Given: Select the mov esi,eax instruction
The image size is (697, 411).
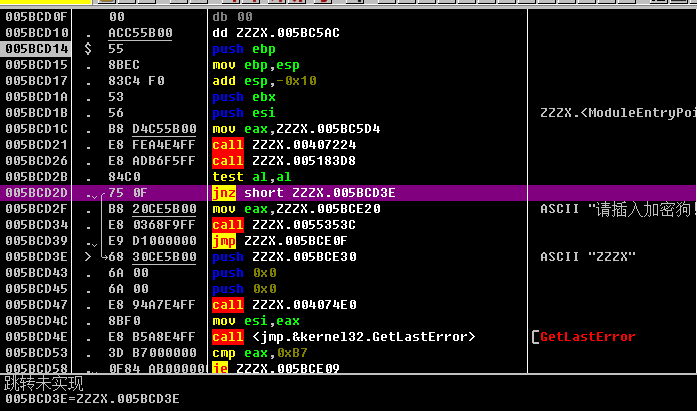Looking at the screenshot, I should (x=251, y=321).
